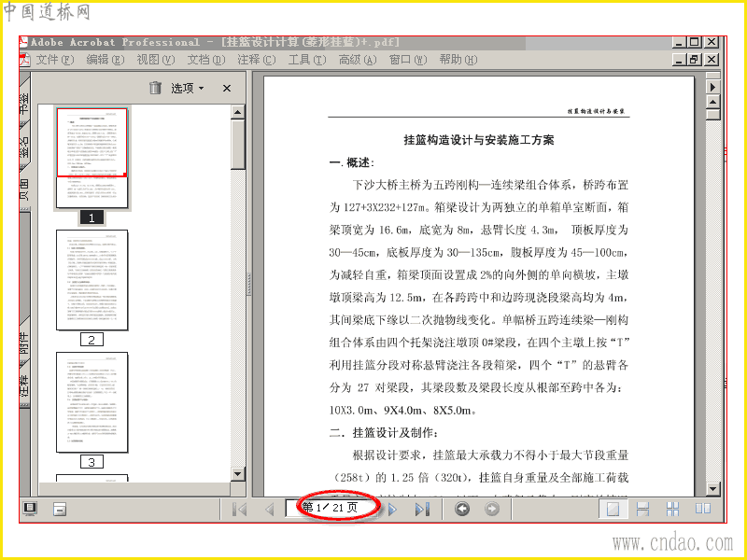Go to first page using navigation arrow

[240, 509]
